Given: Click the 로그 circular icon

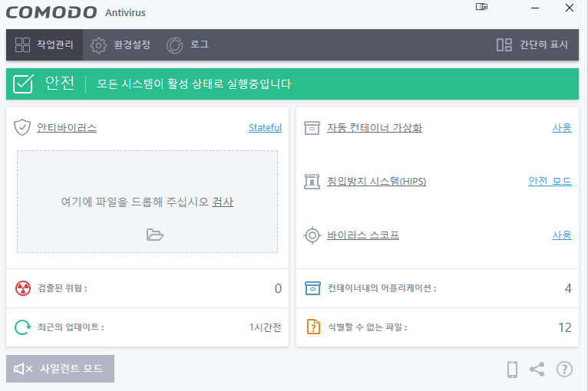Looking at the screenshot, I should (175, 45).
